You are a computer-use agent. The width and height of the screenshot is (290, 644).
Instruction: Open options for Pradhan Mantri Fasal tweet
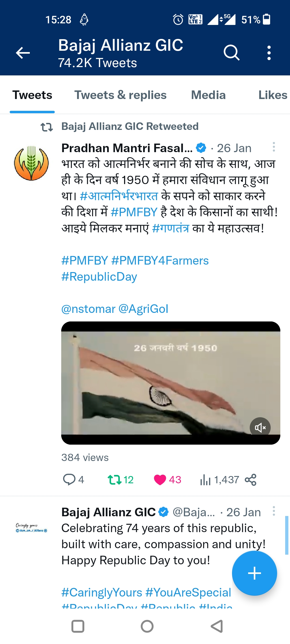click(x=274, y=147)
